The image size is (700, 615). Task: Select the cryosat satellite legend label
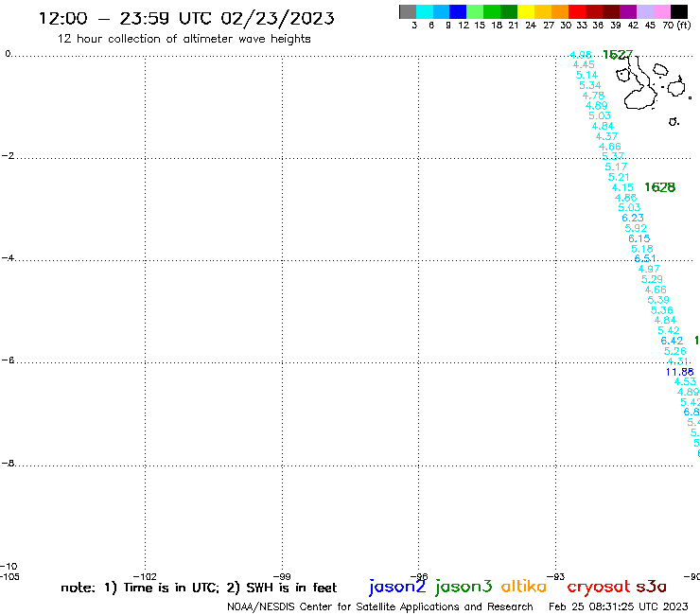(x=598, y=588)
